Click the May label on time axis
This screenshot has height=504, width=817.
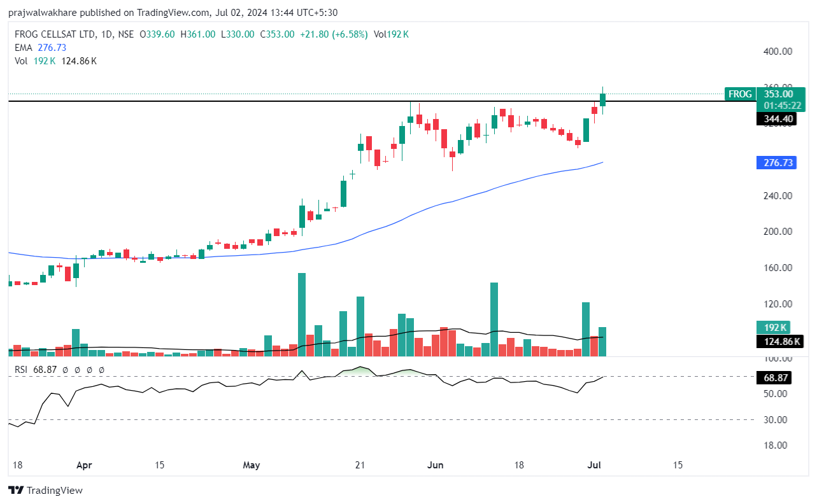(252, 465)
